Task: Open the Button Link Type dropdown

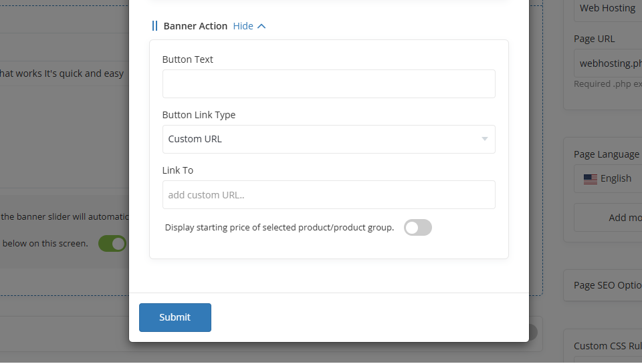Action: [x=328, y=139]
